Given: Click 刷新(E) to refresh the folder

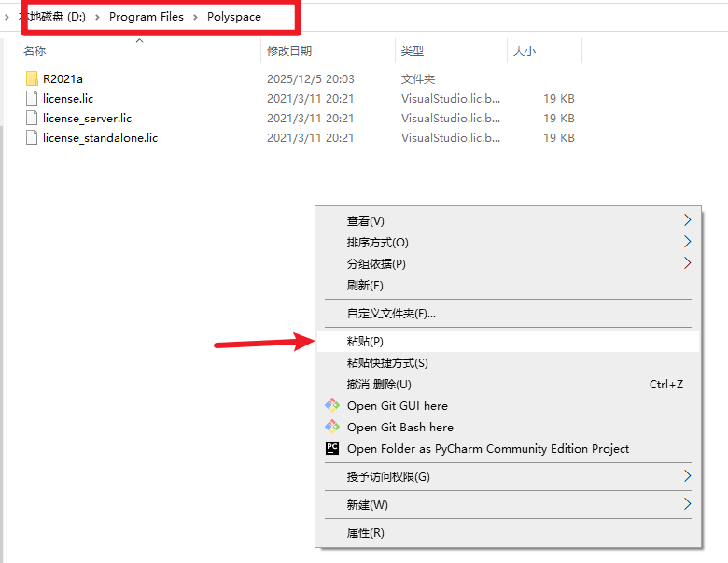Looking at the screenshot, I should click(x=508, y=285).
